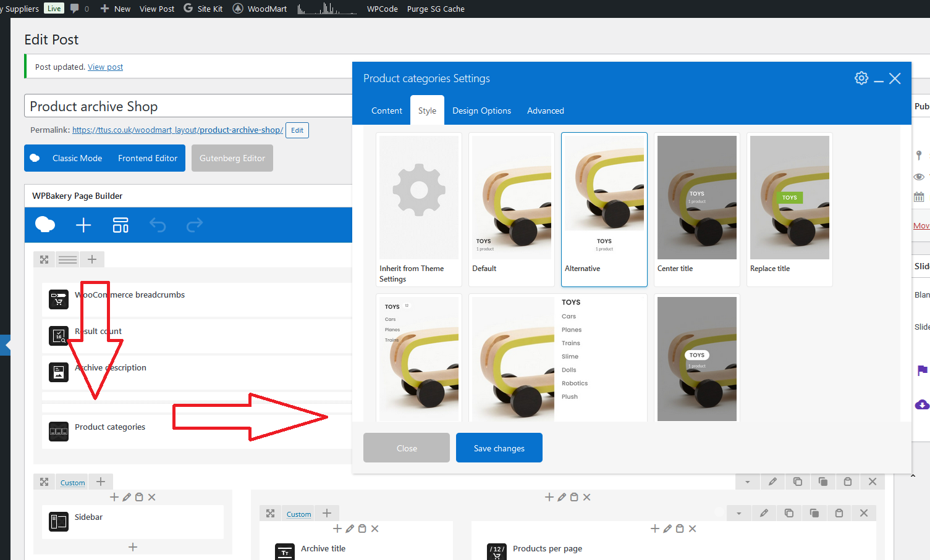Select the Alternative category style
930x560 pixels.
pyautogui.click(x=604, y=209)
